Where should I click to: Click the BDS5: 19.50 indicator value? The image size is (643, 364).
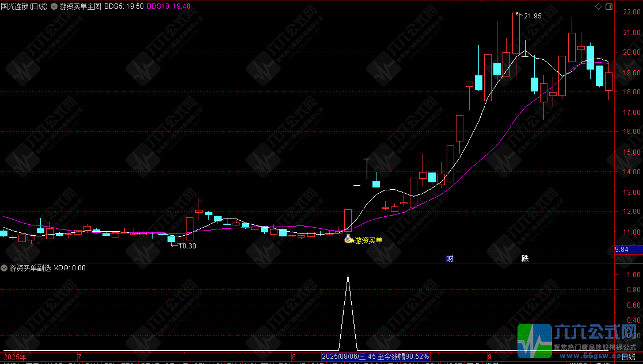coord(124,6)
